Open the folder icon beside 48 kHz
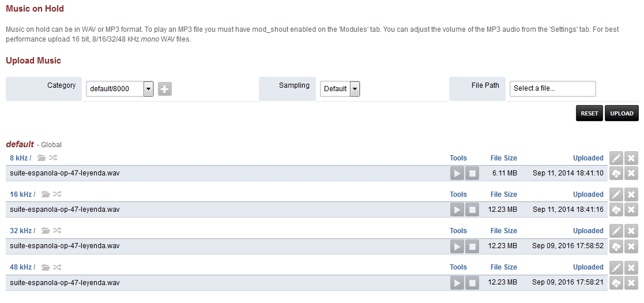The image size is (644, 303). (46, 267)
